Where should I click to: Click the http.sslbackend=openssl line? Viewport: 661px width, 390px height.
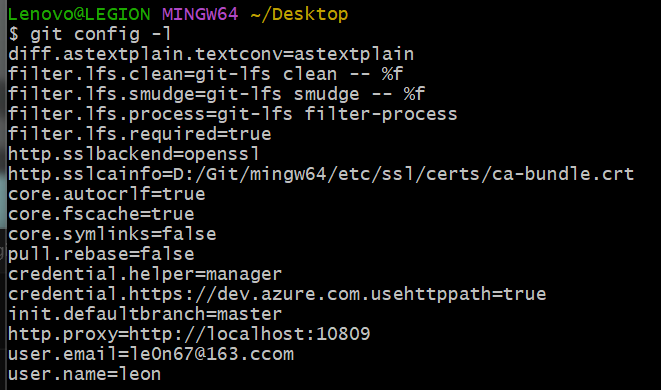[134, 154]
